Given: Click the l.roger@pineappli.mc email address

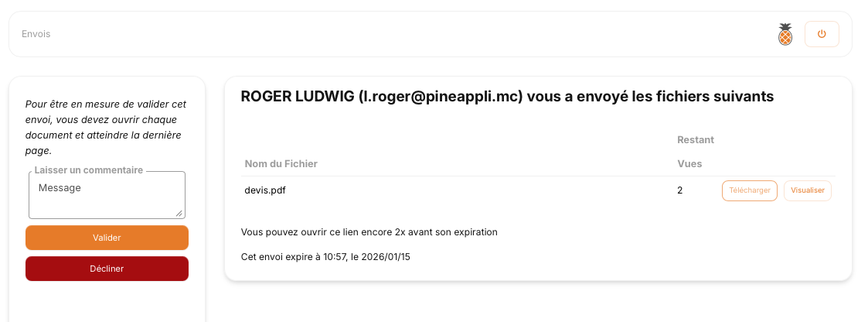Looking at the screenshot, I should pos(441,97).
